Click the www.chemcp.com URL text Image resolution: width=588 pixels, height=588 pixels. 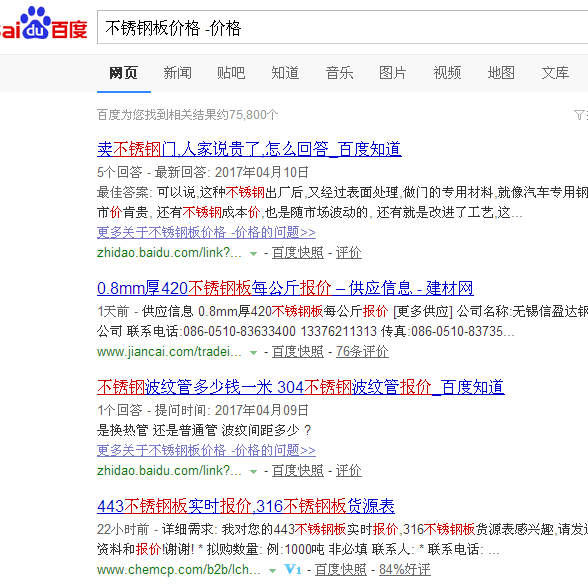pyautogui.click(x=179, y=570)
